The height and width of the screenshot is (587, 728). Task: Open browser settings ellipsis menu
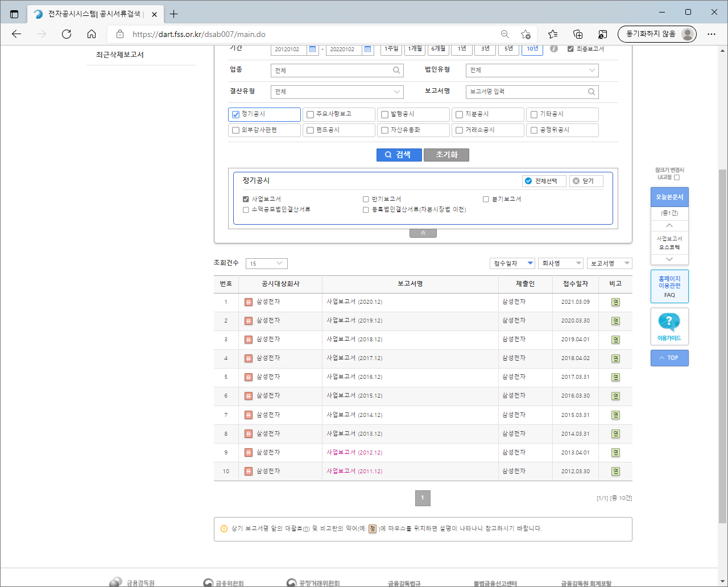point(712,34)
